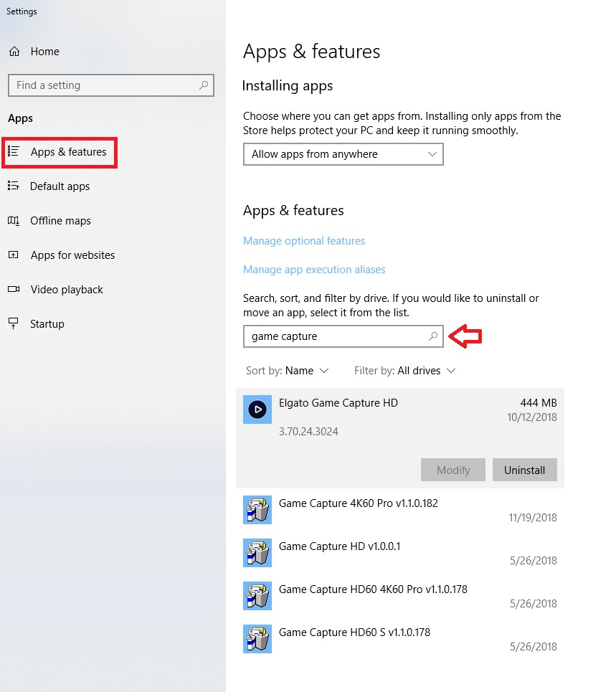This screenshot has height=692, width=616.
Task: Click the Game Capture 4K60 Pro installer icon
Action: pos(257,510)
